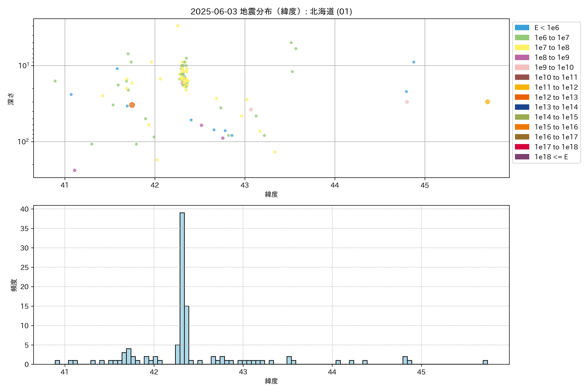The image size is (588, 392).
Task: Click the blue 'E < 1e6' legend swatch
Action: pos(522,27)
